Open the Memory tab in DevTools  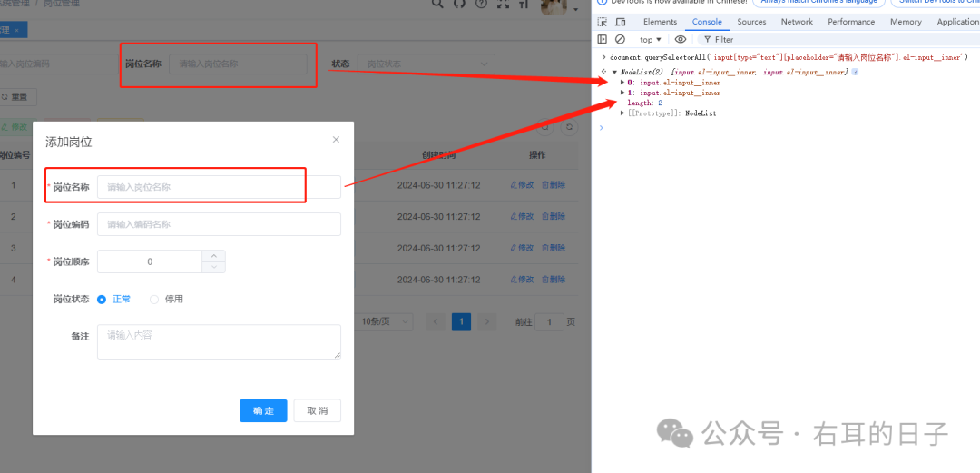click(906, 22)
